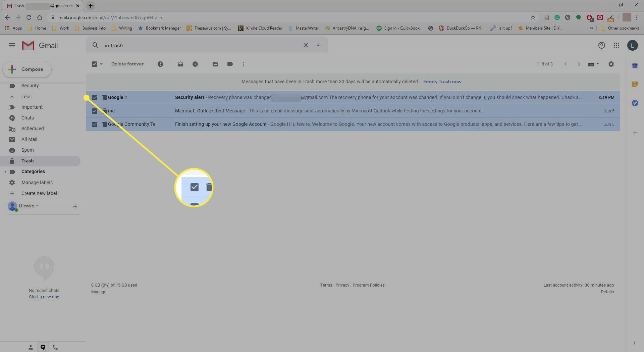
Task: Get add-ons via side panel plus icon
Action: [635, 133]
